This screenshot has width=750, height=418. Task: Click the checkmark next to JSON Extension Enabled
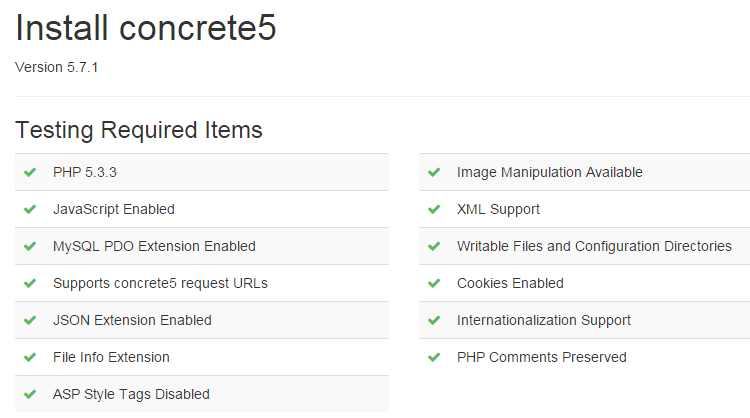click(30, 320)
